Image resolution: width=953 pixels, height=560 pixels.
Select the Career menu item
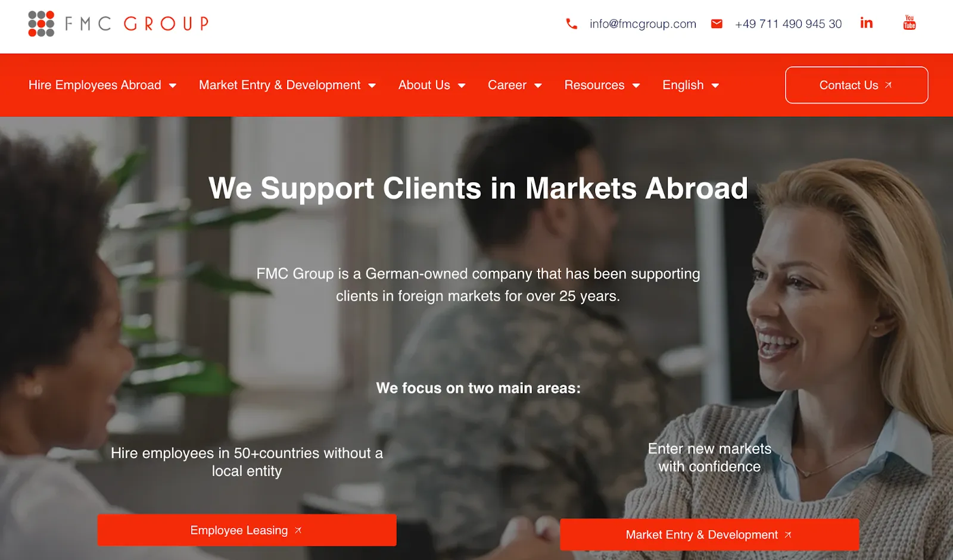[507, 85]
